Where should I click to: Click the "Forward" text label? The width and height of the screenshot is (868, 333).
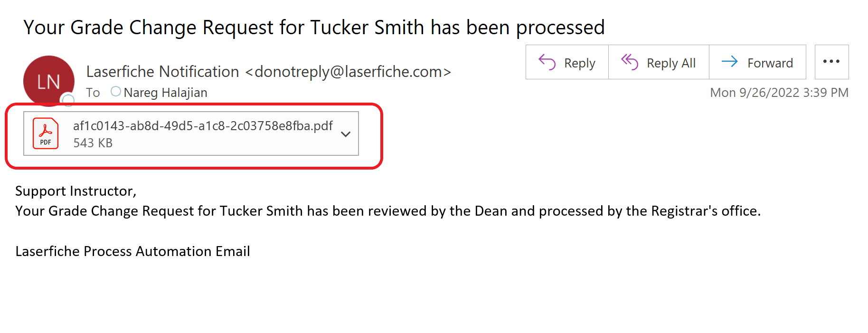pyautogui.click(x=770, y=63)
